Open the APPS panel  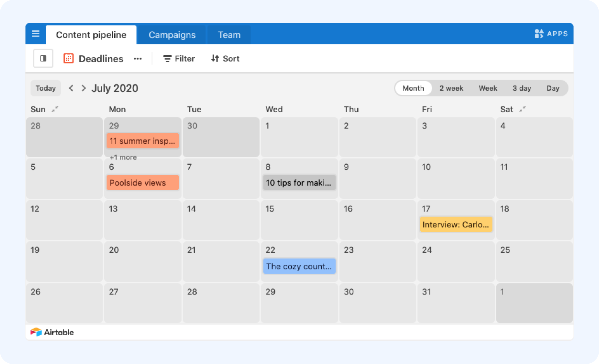552,34
